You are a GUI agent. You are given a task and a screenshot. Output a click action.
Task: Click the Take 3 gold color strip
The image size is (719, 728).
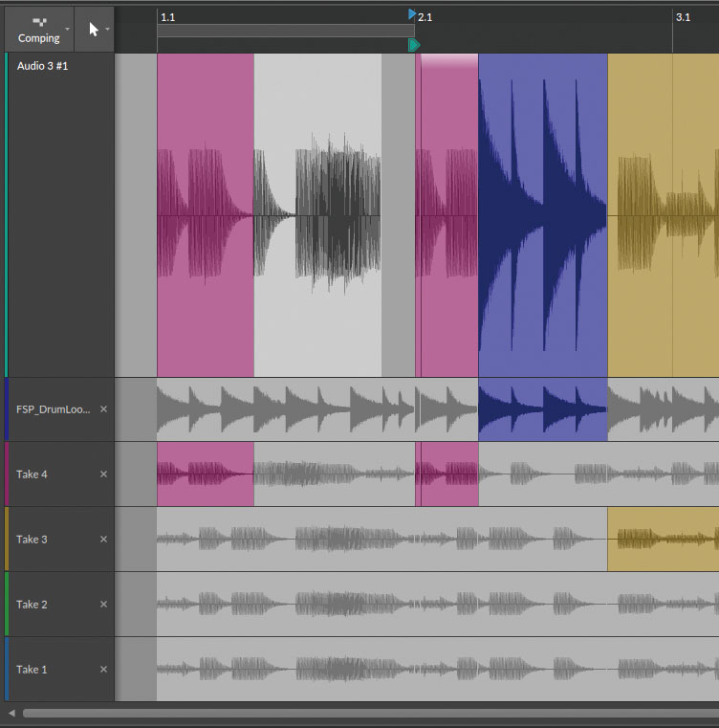(x=7, y=539)
